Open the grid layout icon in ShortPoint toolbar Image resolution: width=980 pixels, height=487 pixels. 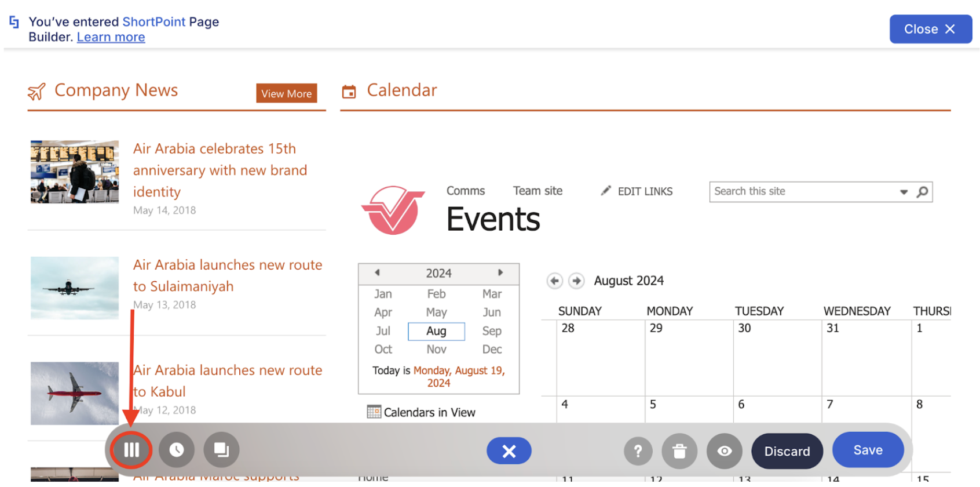tap(131, 450)
